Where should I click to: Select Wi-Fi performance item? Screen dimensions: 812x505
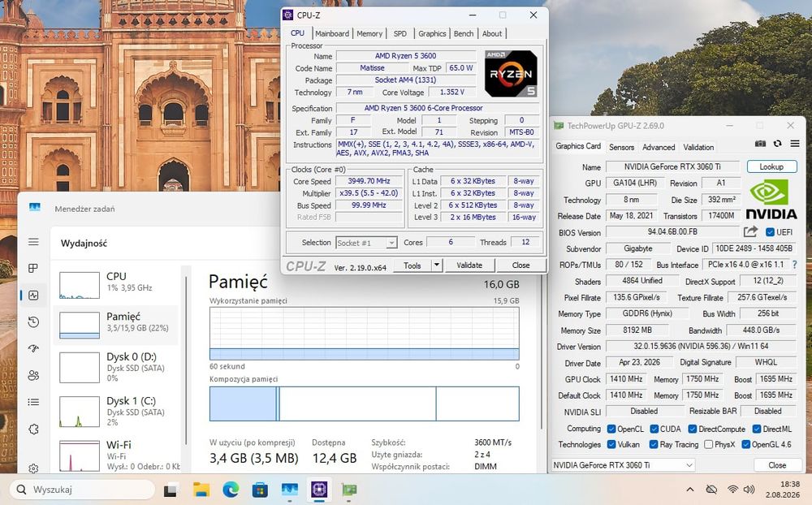tap(116, 455)
